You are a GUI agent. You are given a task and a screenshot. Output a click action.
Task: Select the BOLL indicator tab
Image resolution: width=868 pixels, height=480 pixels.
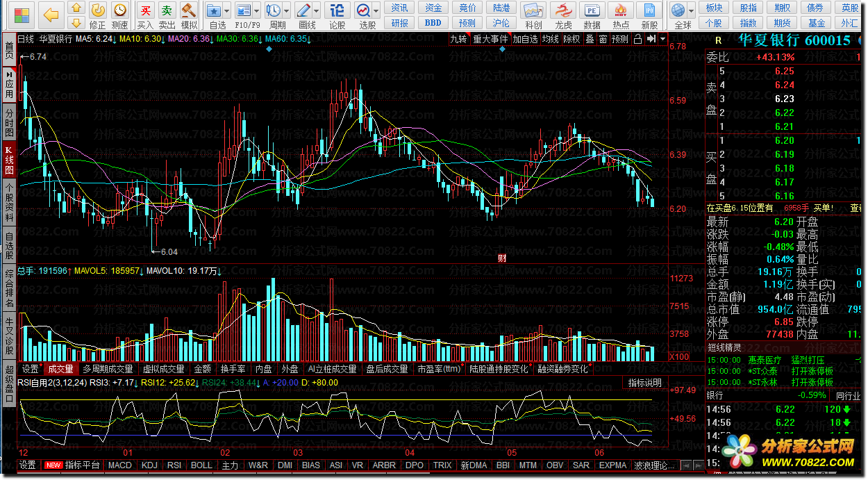201,465
